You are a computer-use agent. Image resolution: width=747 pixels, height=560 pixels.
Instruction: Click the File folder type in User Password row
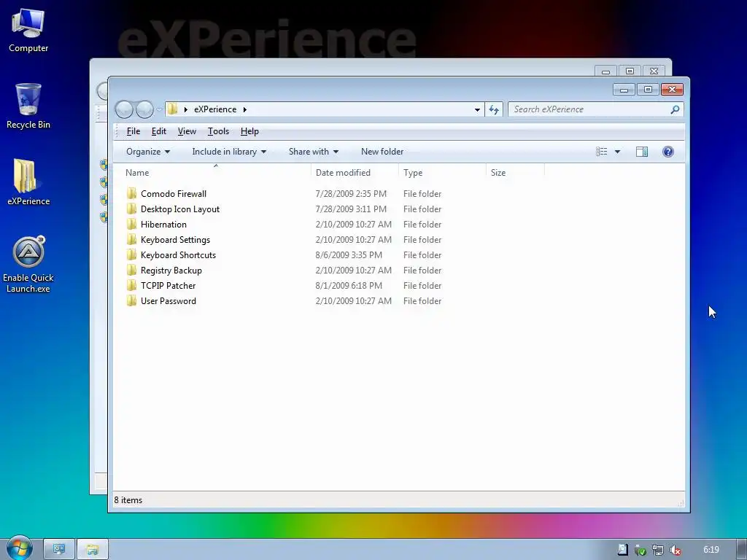click(x=422, y=301)
